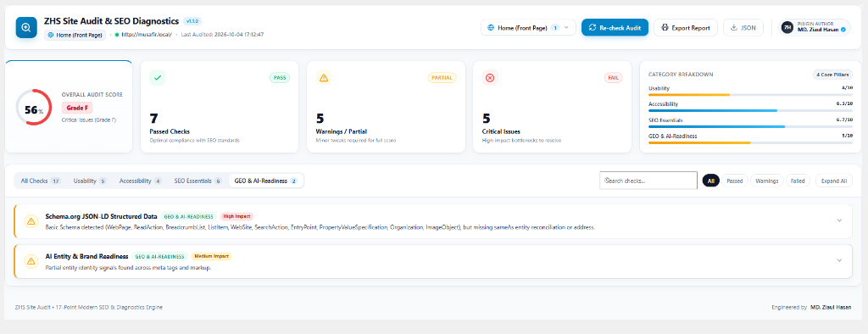This screenshot has height=334, width=868.
Task: Click the Warnings / Partial heading
Action: tap(342, 132)
